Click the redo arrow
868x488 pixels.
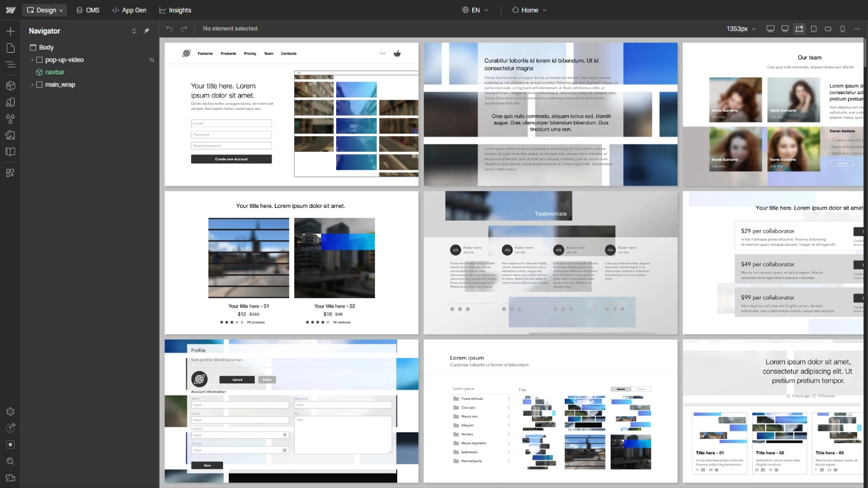(184, 28)
